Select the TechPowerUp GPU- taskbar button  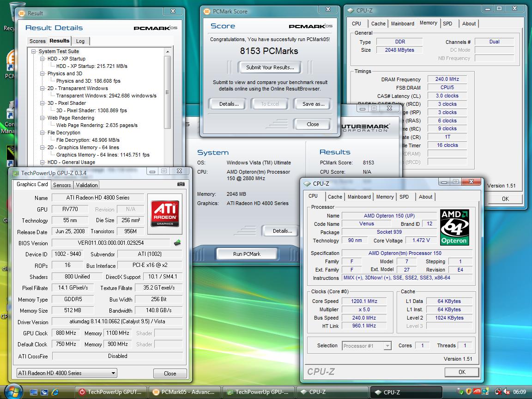click(258, 392)
